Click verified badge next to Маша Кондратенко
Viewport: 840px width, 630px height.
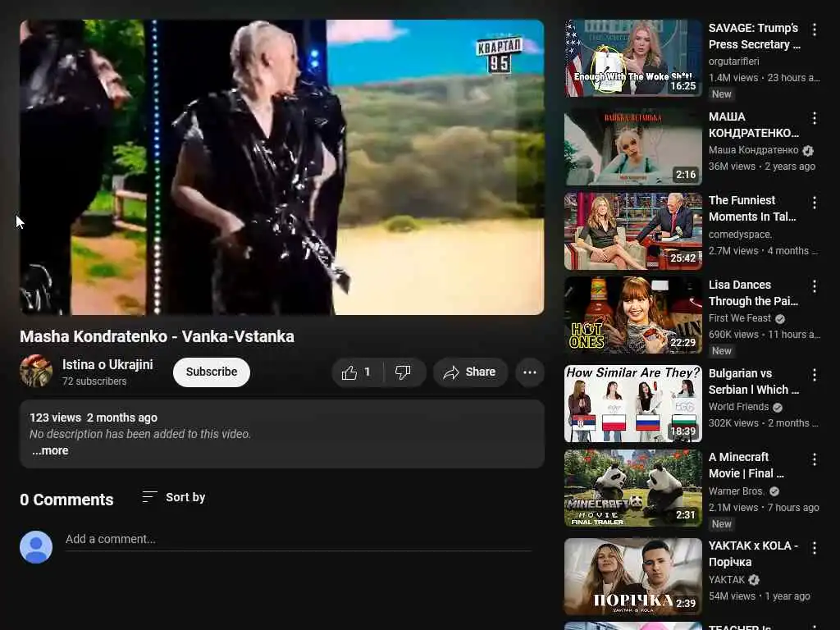pyautogui.click(x=808, y=151)
